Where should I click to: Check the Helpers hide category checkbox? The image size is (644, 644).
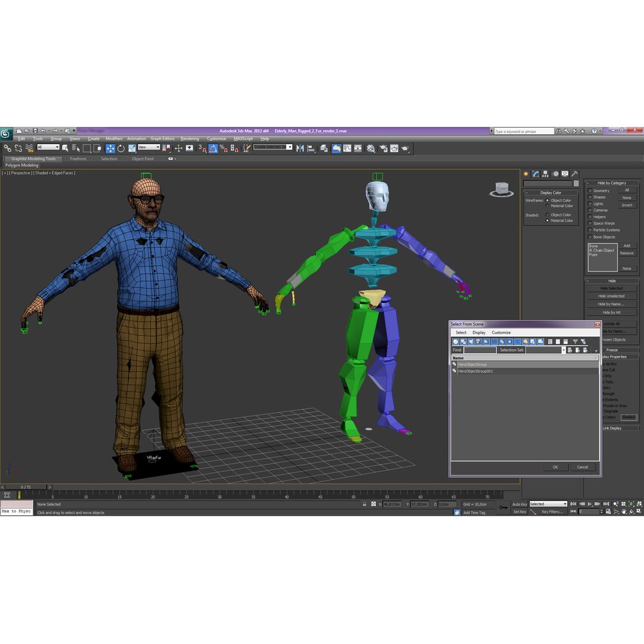point(590,217)
